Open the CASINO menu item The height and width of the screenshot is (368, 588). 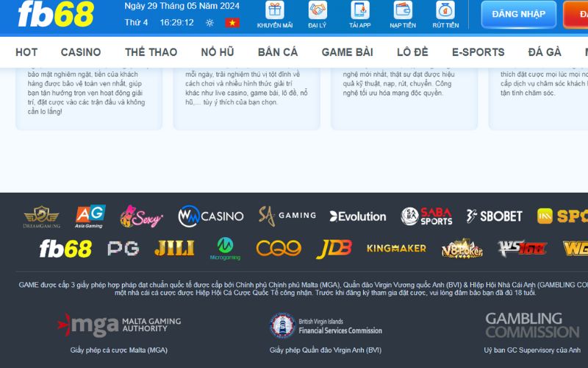pyautogui.click(x=81, y=52)
